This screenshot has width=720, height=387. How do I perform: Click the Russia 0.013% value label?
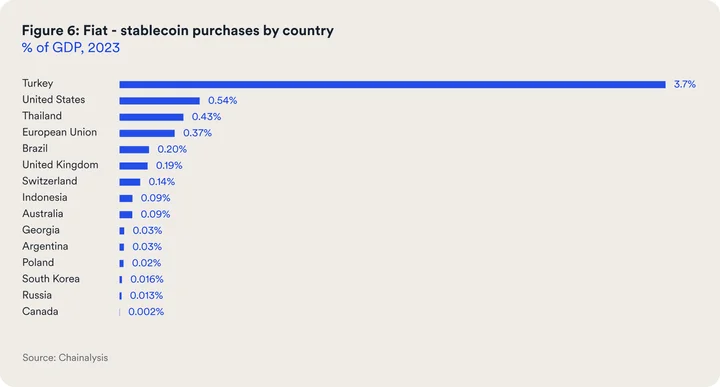pyautogui.click(x=146, y=295)
